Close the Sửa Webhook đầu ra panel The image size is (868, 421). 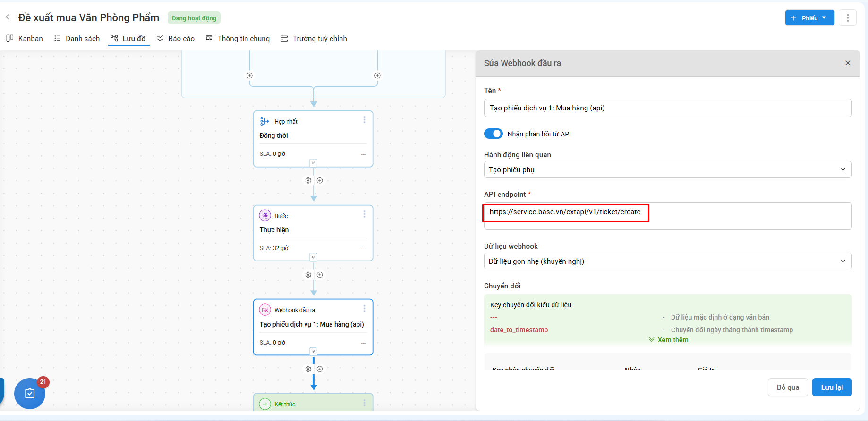[x=848, y=63]
